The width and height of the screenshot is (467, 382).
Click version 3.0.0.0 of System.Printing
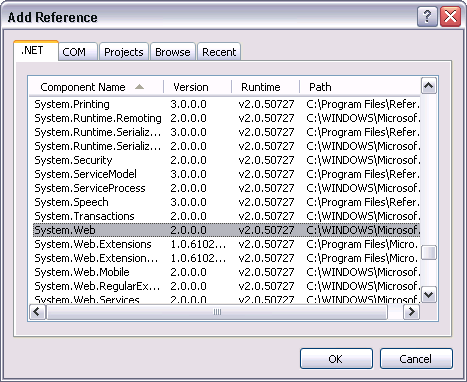188,104
